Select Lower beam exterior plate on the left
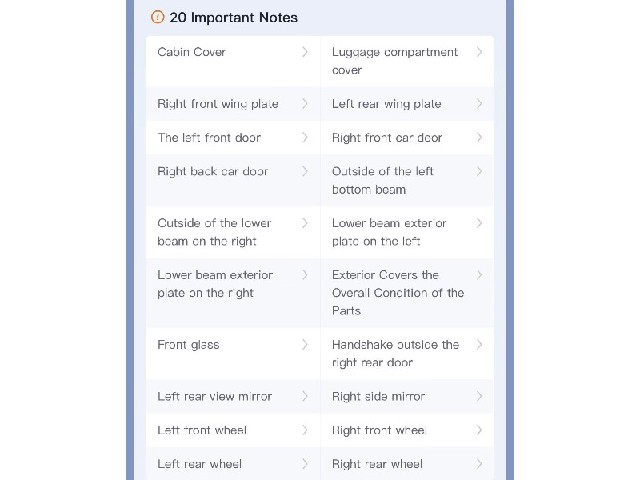 click(x=407, y=232)
